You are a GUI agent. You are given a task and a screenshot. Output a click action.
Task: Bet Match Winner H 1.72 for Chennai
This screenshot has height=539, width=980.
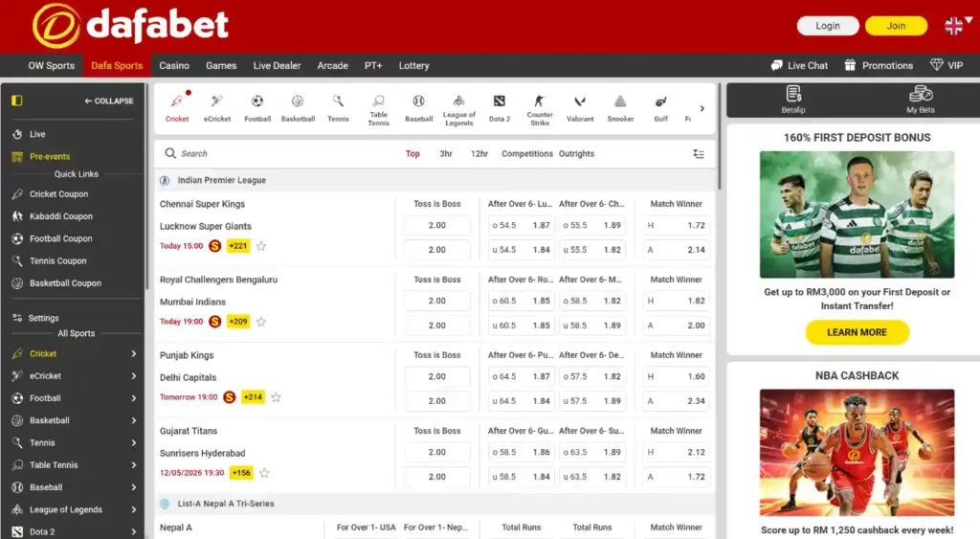coord(676,225)
